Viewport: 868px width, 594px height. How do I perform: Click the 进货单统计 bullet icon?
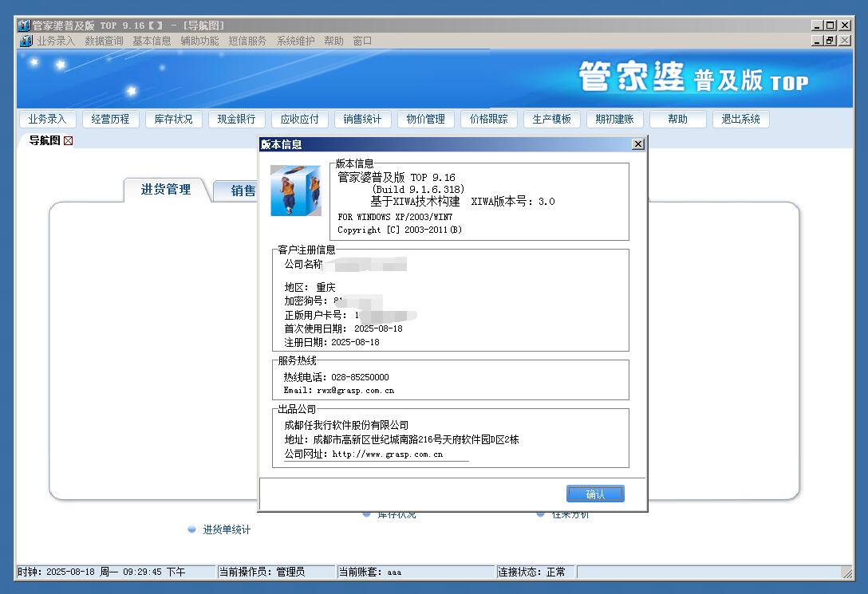tap(191, 529)
